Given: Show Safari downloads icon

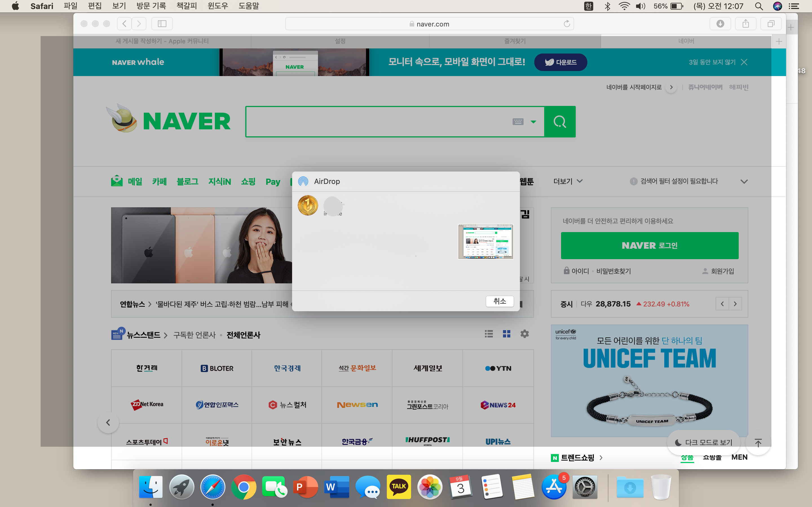Looking at the screenshot, I should [720, 23].
